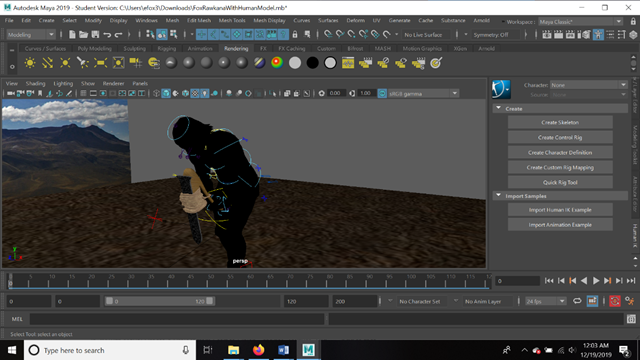
Task: Click the select camera icon in panel toolbar
Action: pyautogui.click(x=11, y=93)
